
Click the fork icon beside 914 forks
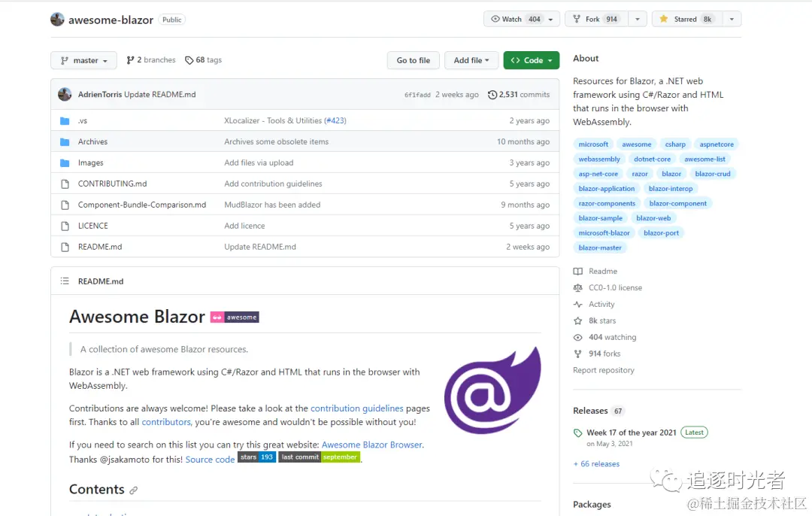[x=578, y=354]
